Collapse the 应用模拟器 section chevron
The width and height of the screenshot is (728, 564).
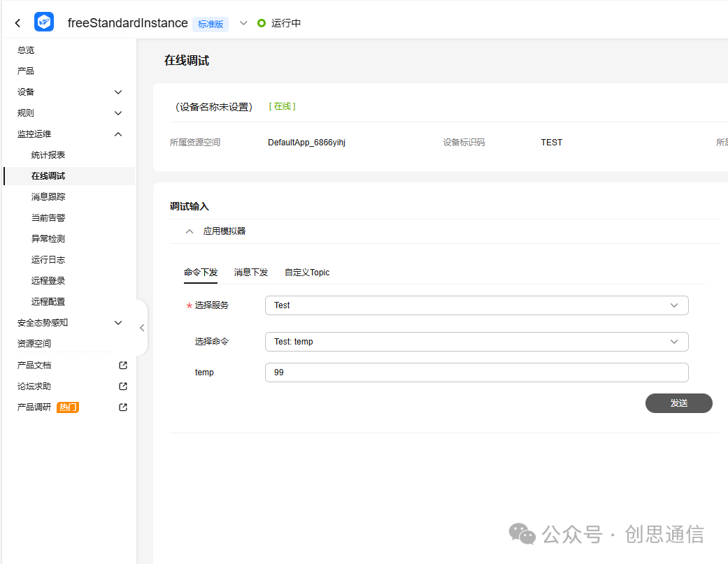pyautogui.click(x=190, y=231)
